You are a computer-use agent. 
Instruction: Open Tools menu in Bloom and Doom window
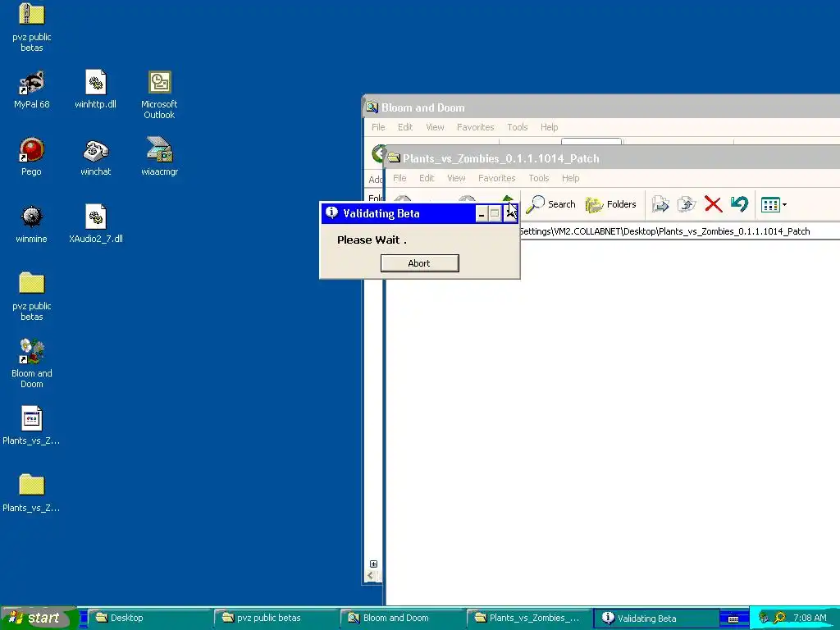518,127
